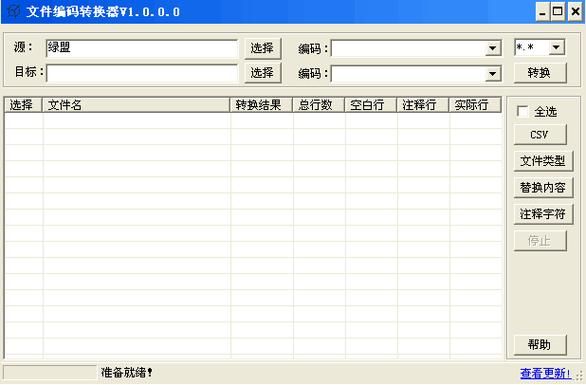586x385 pixels.
Task: Click 选择 button next to 源 field
Action: point(262,48)
